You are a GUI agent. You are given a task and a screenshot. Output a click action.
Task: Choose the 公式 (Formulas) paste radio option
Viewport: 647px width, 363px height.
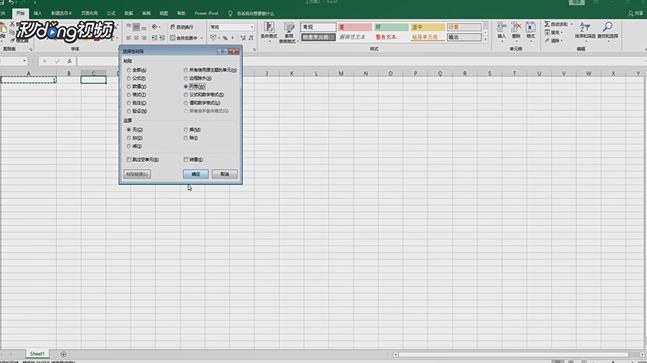point(137,78)
